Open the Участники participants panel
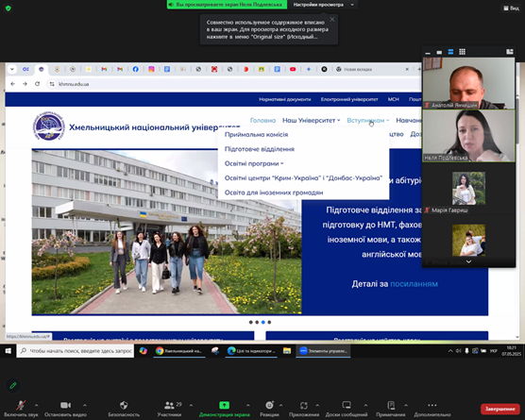 coord(169,405)
